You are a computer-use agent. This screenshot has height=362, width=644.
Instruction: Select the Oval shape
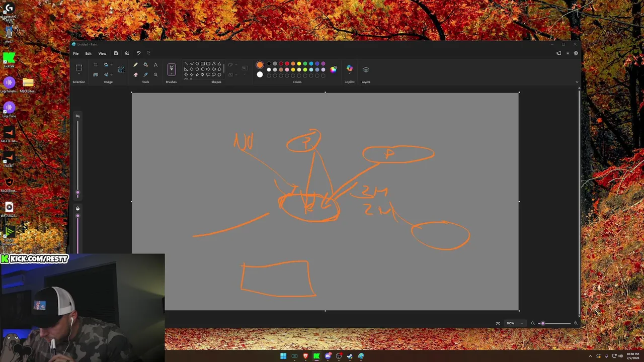[x=197, y=64]
